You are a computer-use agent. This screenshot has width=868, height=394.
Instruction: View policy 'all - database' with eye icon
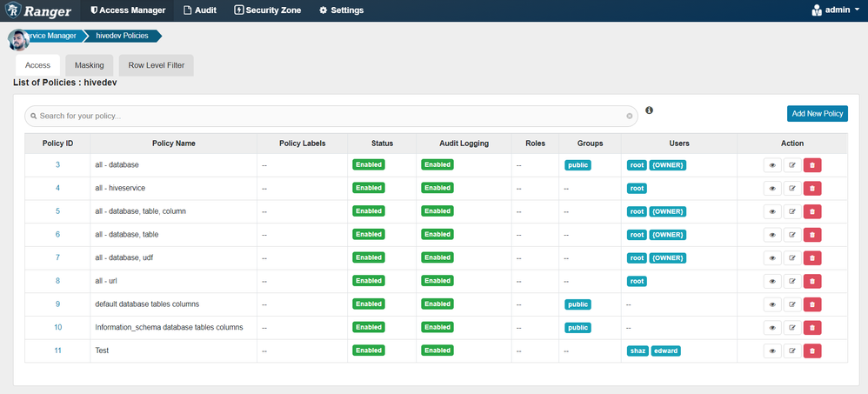772,165
